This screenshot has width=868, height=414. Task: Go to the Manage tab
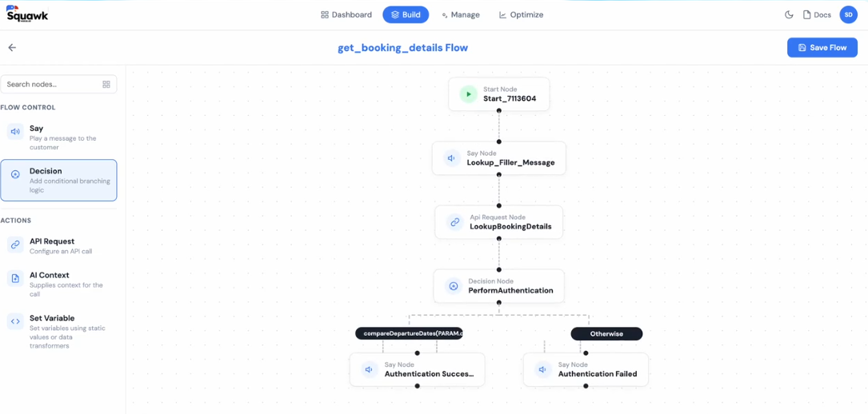tap(461, 15)
